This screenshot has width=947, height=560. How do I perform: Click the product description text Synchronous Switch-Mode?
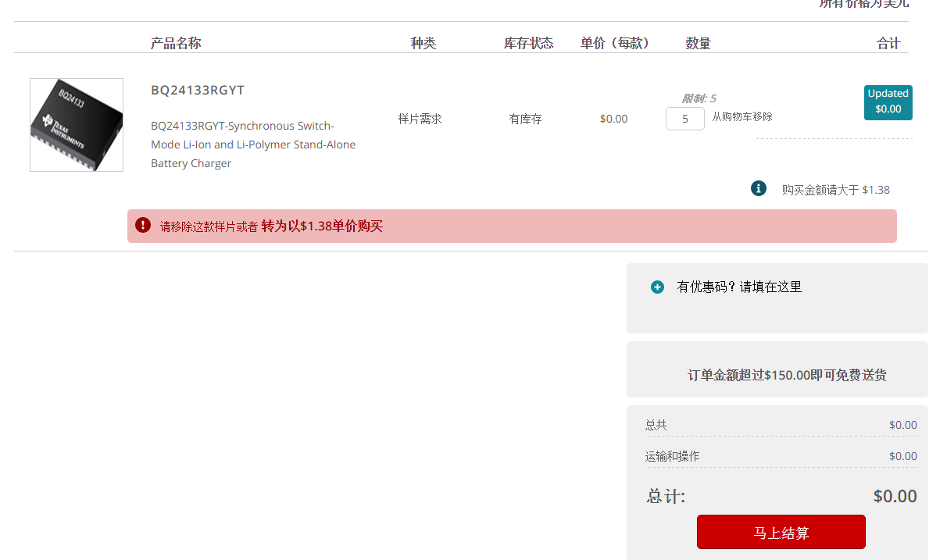tap(253, 144)
